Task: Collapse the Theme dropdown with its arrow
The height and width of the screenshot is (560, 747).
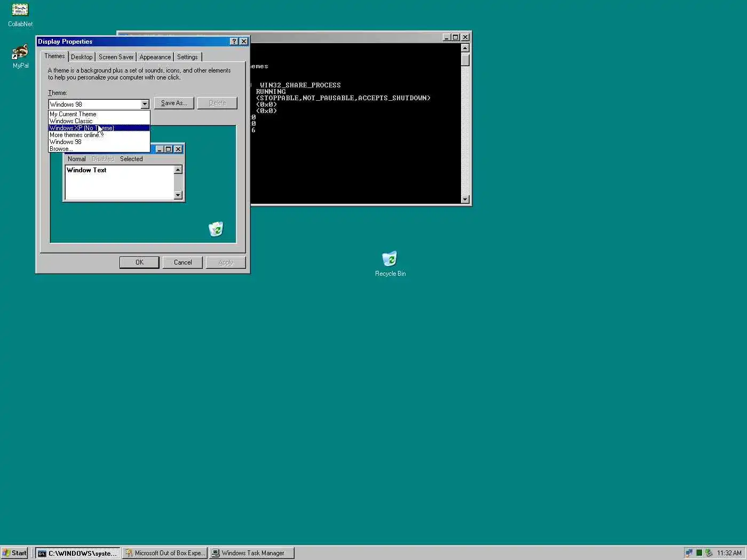Action: click(x=145, y=105)
